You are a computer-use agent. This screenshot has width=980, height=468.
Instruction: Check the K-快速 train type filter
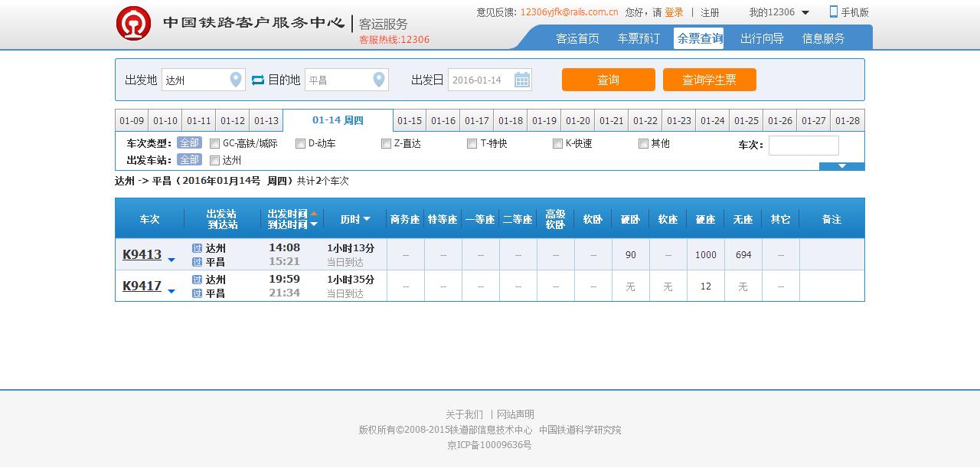click(x=558, y=144)
